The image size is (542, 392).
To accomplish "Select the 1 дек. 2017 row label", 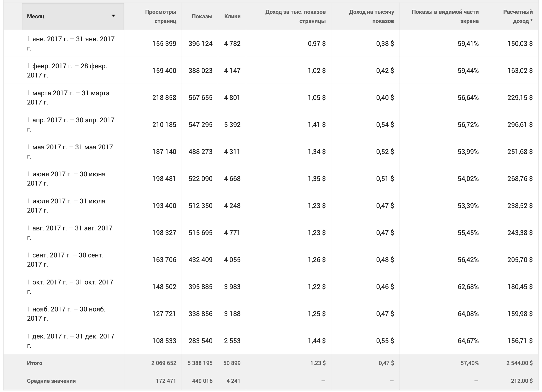I will coord(71,341).
